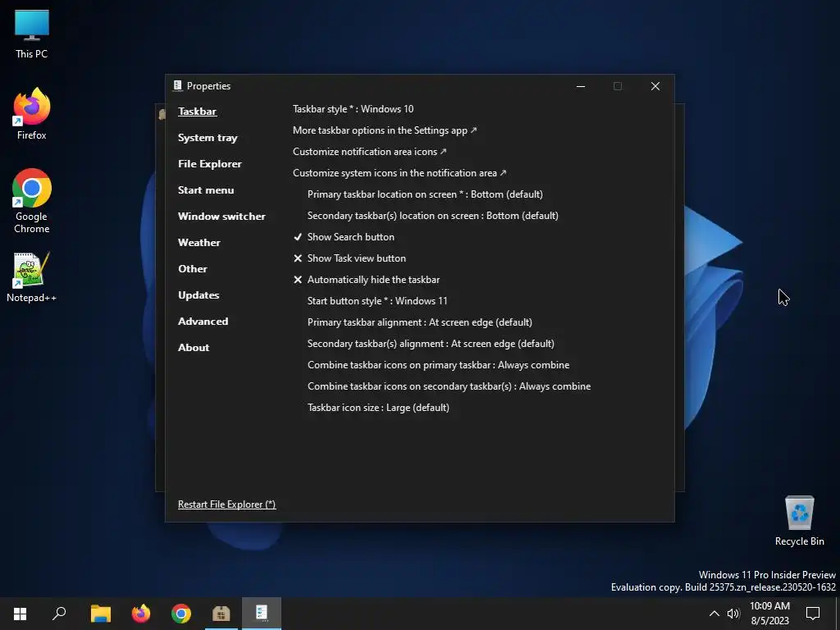Change Taskbar icon size setting

click(378, 408)
